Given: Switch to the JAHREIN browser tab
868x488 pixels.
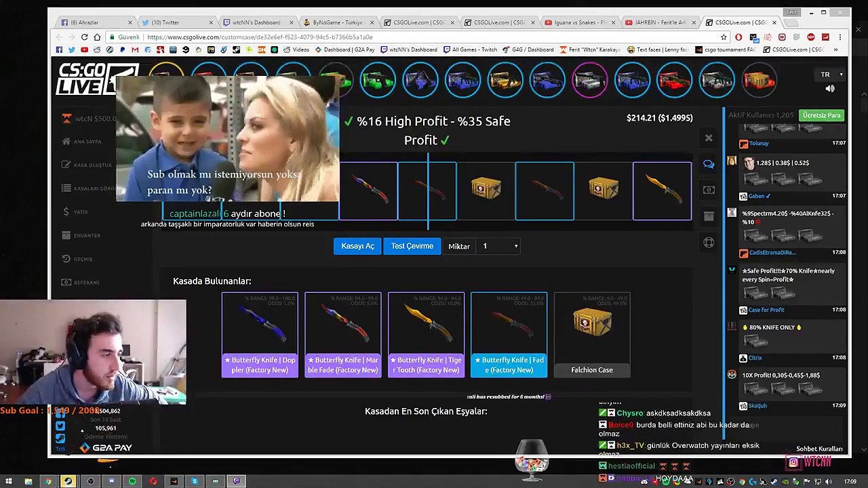Looking at the screenshot, I should point(660,22).
